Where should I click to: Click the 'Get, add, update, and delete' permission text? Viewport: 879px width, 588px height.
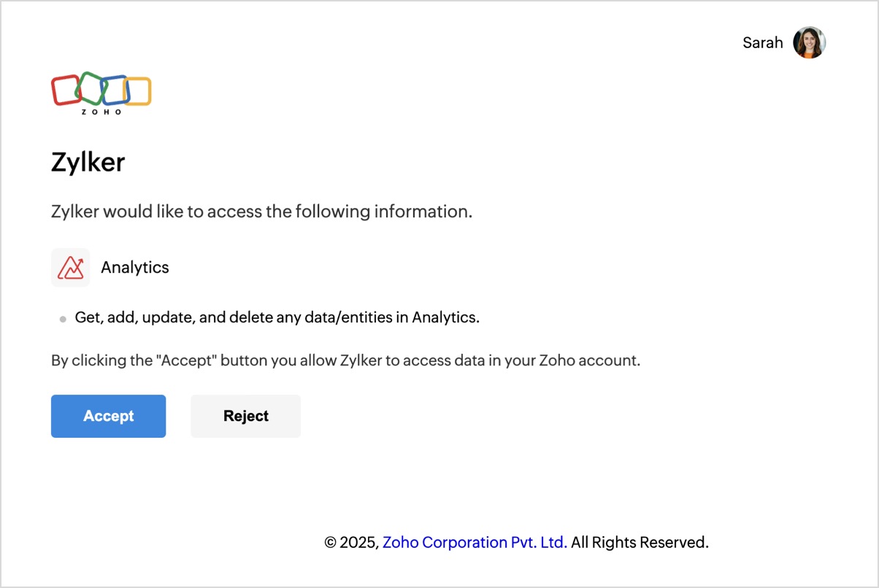tap(277, 317)
